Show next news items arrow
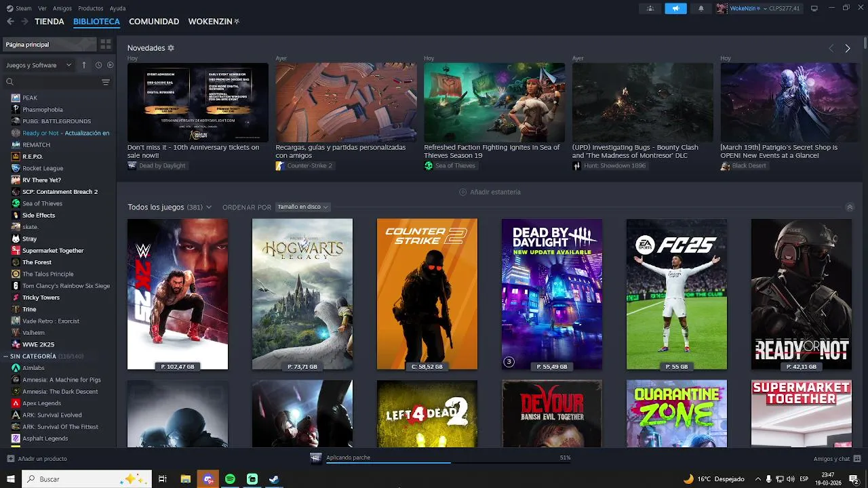Image resolution: width=868 pixels, height=488 pixels. point(848,48)
